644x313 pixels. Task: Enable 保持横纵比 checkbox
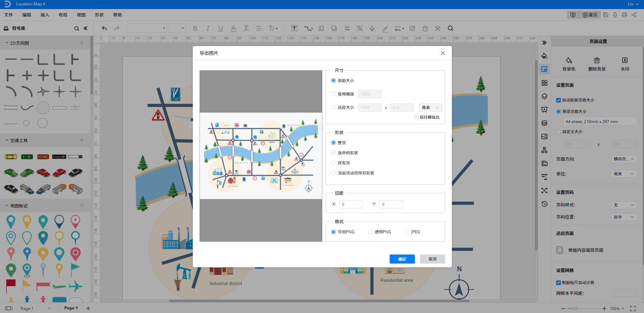[416, 117]
